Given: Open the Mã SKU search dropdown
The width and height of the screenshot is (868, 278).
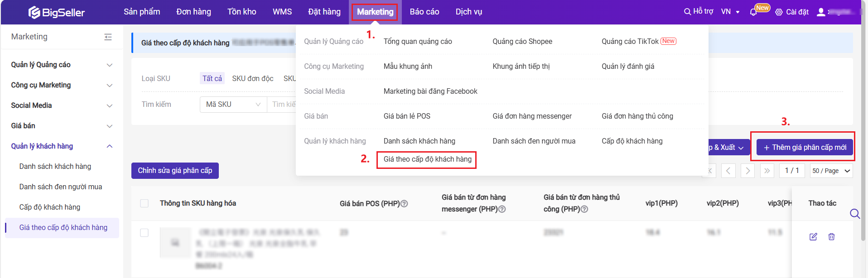Looking at the screenshot, I should coord(233,105).
